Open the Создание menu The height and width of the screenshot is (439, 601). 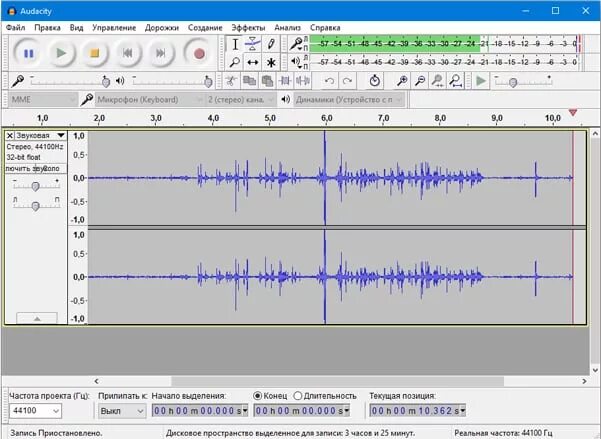(x=205, y=28)
